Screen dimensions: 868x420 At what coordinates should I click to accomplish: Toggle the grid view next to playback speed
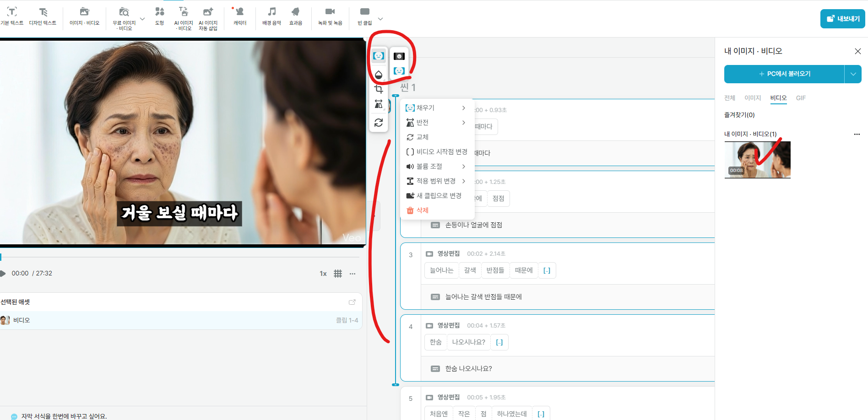(x=338, y=273)
